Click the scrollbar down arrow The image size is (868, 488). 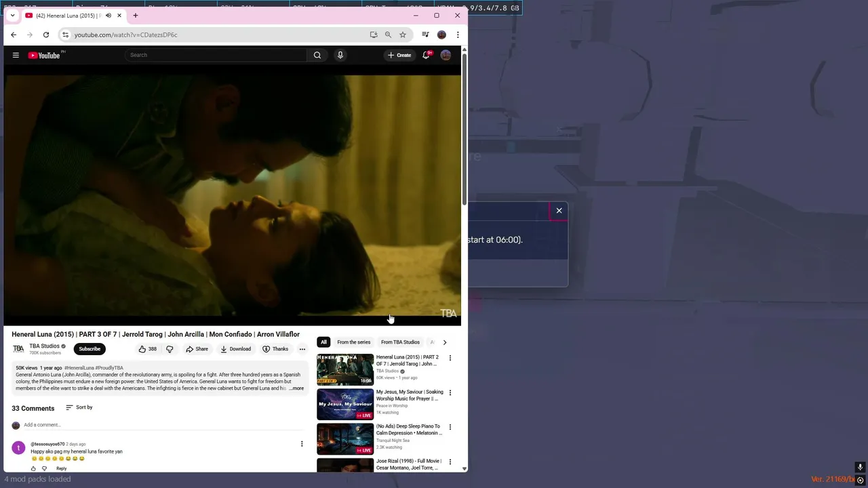pos(465,468)
